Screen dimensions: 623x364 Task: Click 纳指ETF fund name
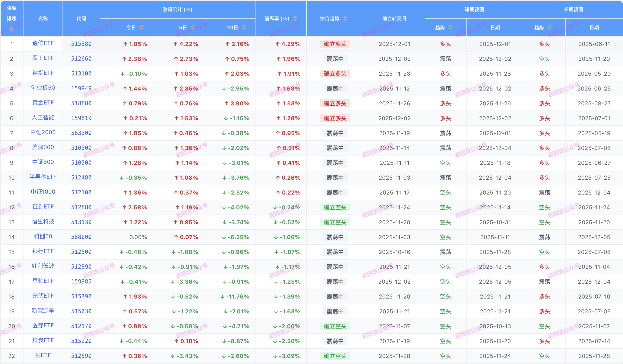43,73
